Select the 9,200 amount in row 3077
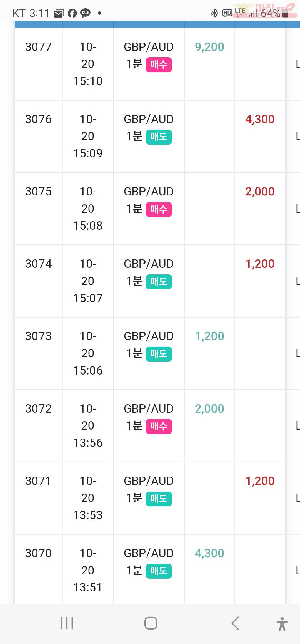This screenshot has height=644, width=300. (x=209, y=47)
